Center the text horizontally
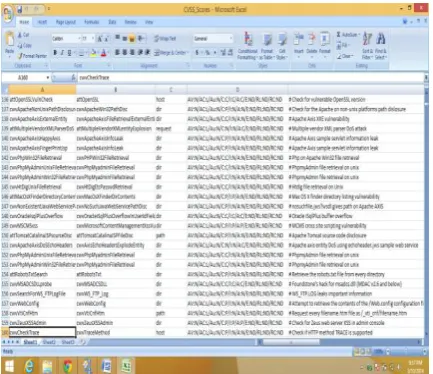Image resolution: width=433 pixels, height=374 pixels. (124, 52)
